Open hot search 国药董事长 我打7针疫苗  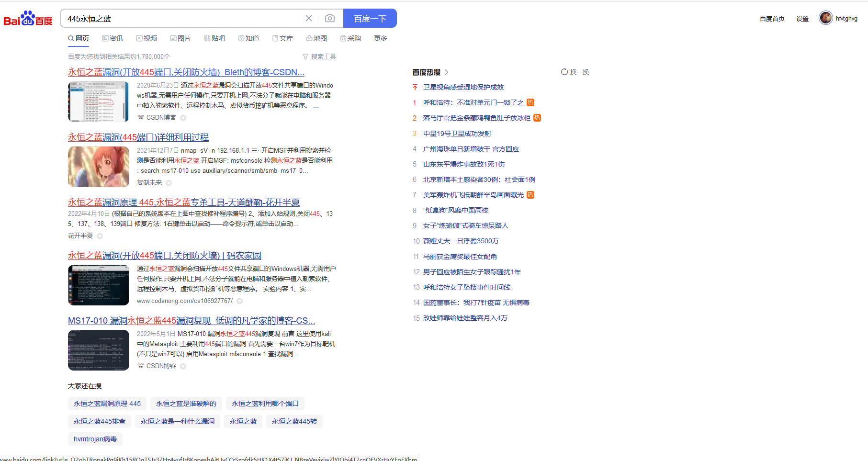[x=476, y=303]
